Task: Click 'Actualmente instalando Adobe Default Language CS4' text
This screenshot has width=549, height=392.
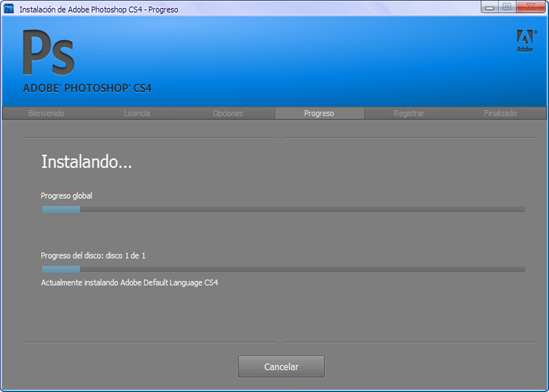Action: tap(130, 283)
